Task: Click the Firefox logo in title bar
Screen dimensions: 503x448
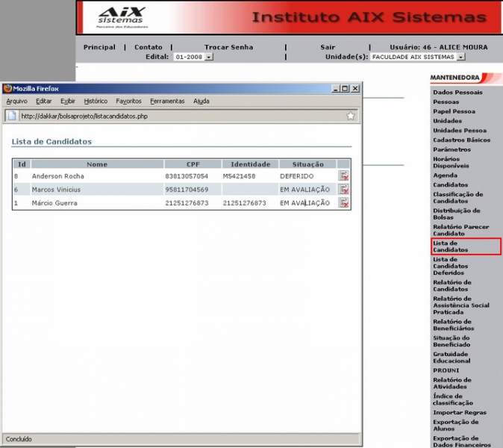Action: (x=7, y=88)
